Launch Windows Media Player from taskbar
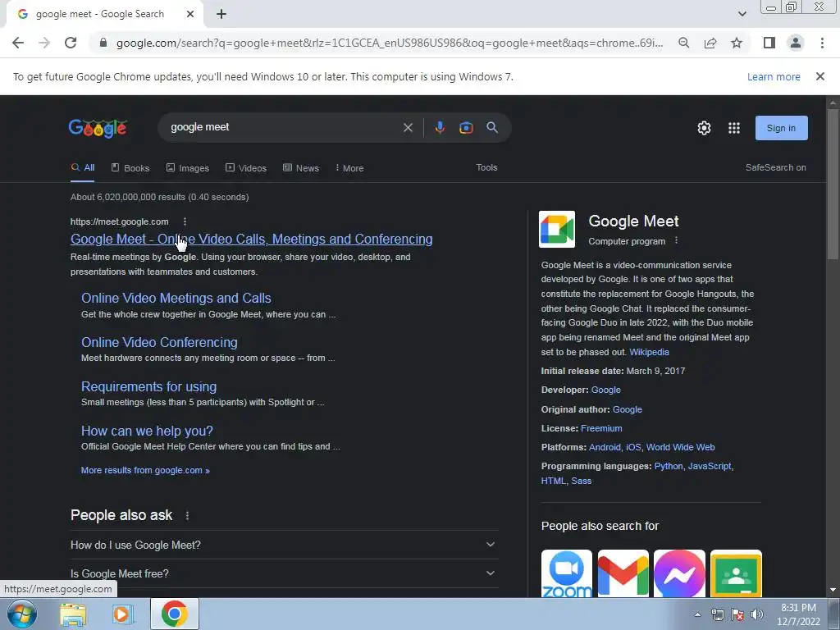Image resolution: width=840 pixels, height=630 pixels. (x=123, y=614)
